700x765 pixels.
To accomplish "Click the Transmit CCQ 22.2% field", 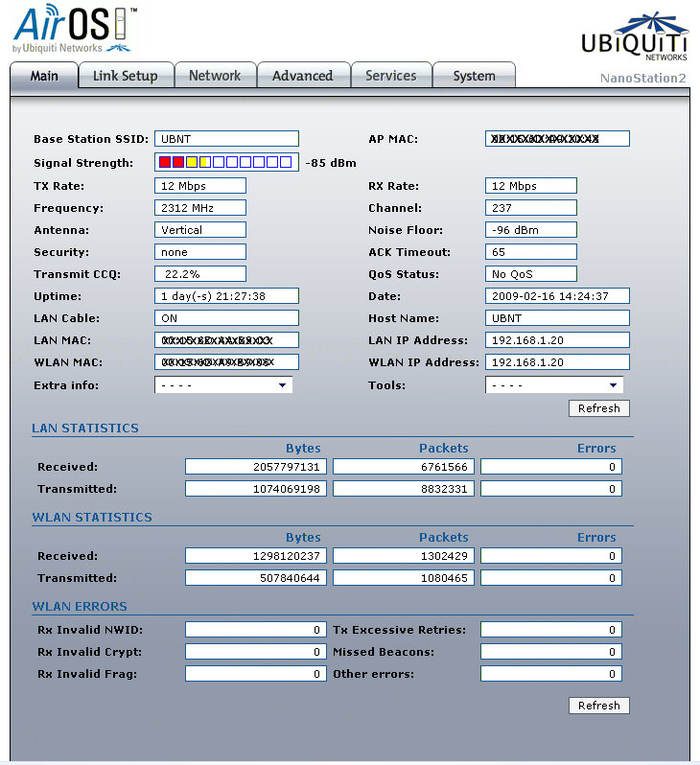I will [200, 274].
